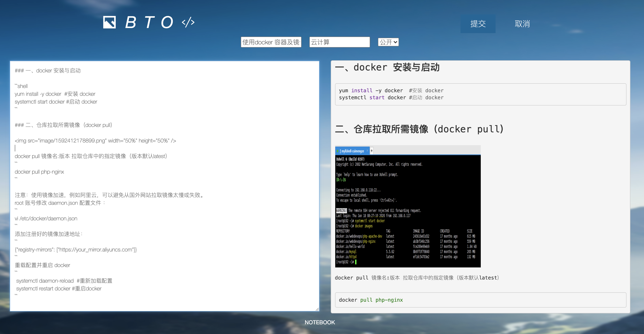The height and width of the screenshot is (334, 644).
Task: Click editor line 'yum install -y docker #安装 docker'
Action: [55, 94]
